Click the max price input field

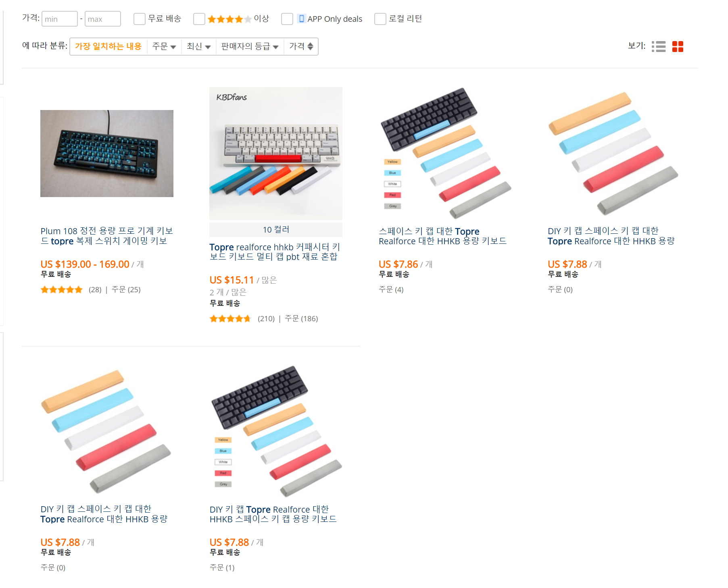coord(103,19)
